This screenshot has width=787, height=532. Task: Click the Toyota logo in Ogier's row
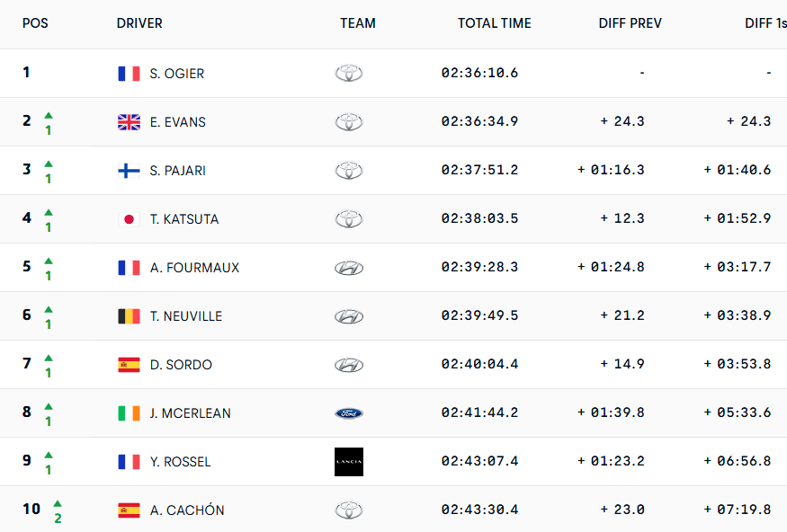[349, 73]
